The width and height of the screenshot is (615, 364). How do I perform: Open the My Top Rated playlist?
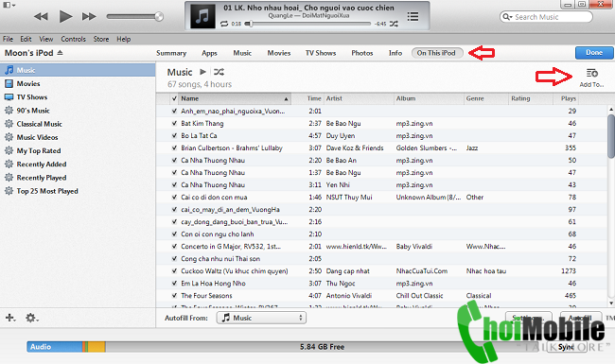tap(78, 151)
